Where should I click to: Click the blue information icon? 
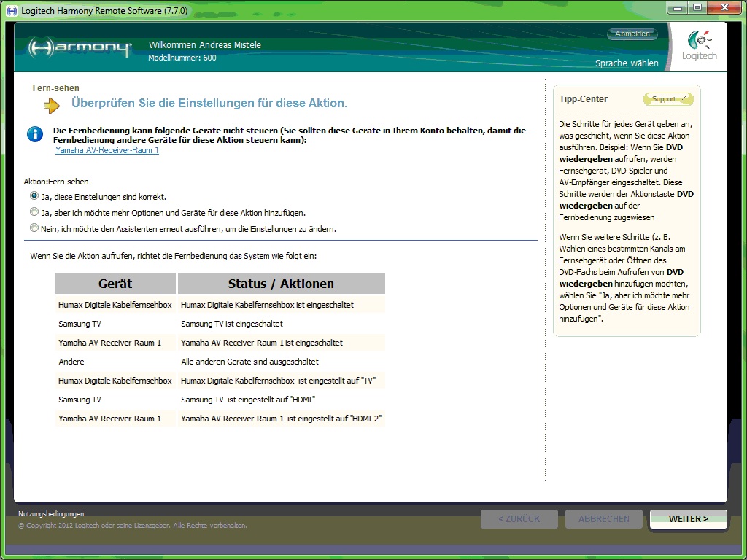click(34, 134)
